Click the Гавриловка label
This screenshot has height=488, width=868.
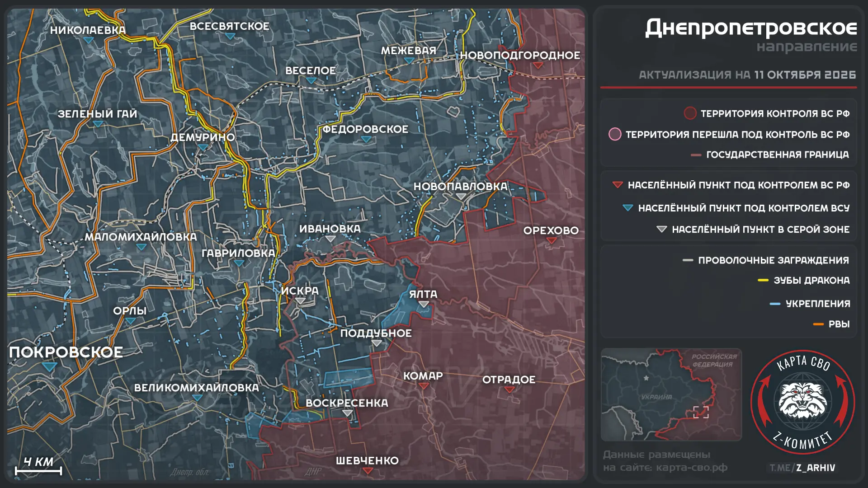(x=238, y=253)
